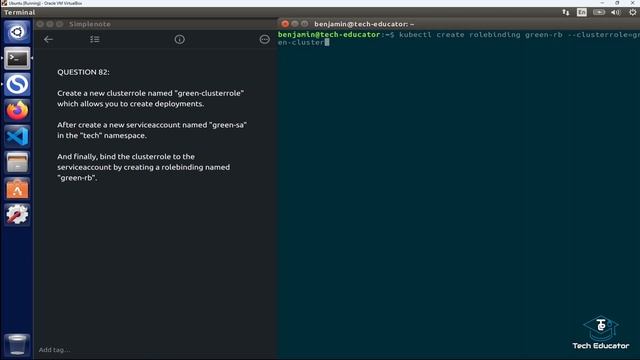This screenshot has height=360, width=640.
Task: Click the terminal command line with kubectl
Action: [x=459, y=38]
